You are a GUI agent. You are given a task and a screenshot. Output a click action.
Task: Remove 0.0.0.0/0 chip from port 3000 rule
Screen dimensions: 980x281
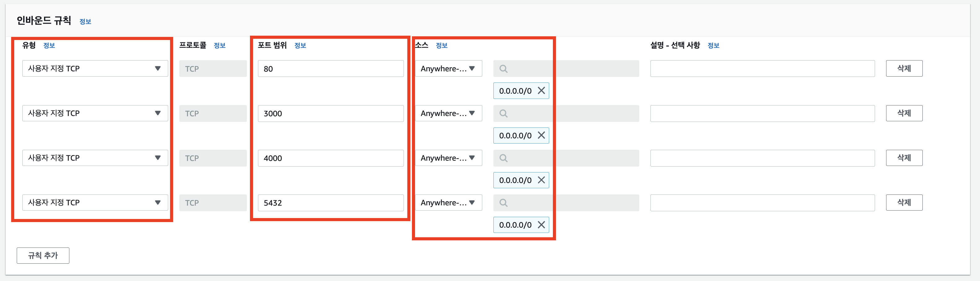point(541,135)
